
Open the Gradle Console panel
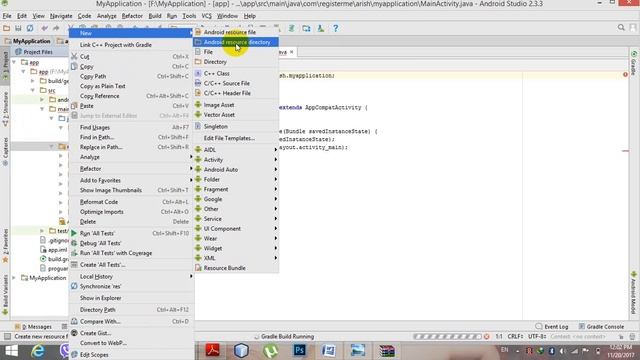coord(601,327)
